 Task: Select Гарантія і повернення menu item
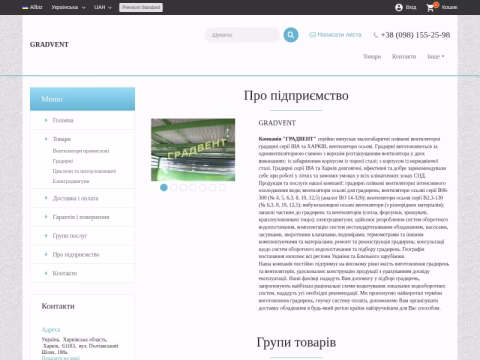81,217
